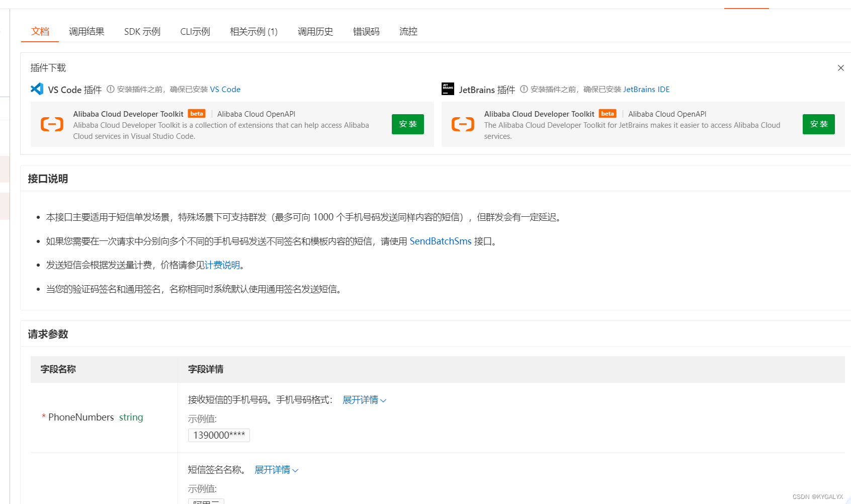
Task: Click Alibaba Cloud logo in VS Code card
Action: 52,124
